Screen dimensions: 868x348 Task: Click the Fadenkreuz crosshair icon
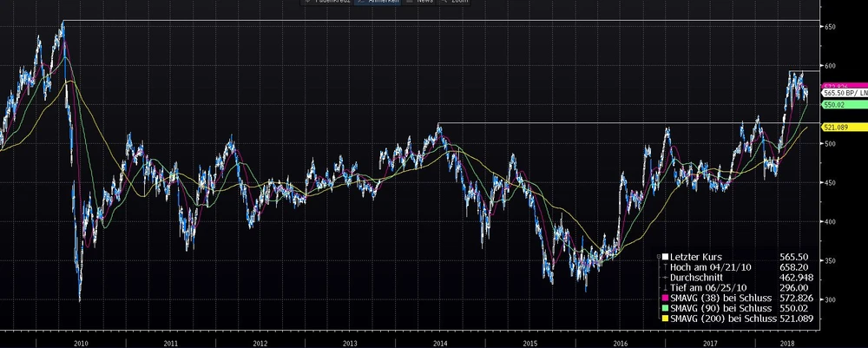pyautogui.click(x=306, y=3)
